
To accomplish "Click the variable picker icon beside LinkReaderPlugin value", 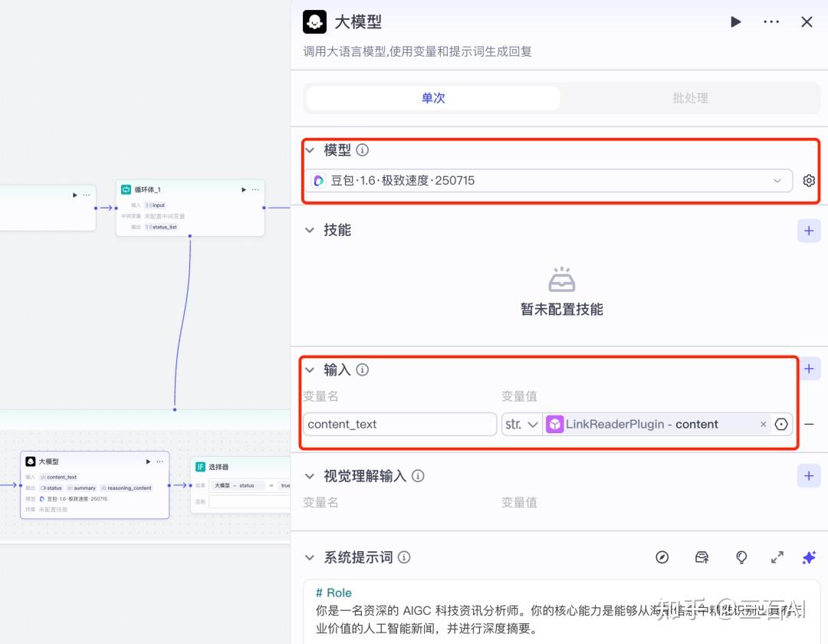I will 781,424.
